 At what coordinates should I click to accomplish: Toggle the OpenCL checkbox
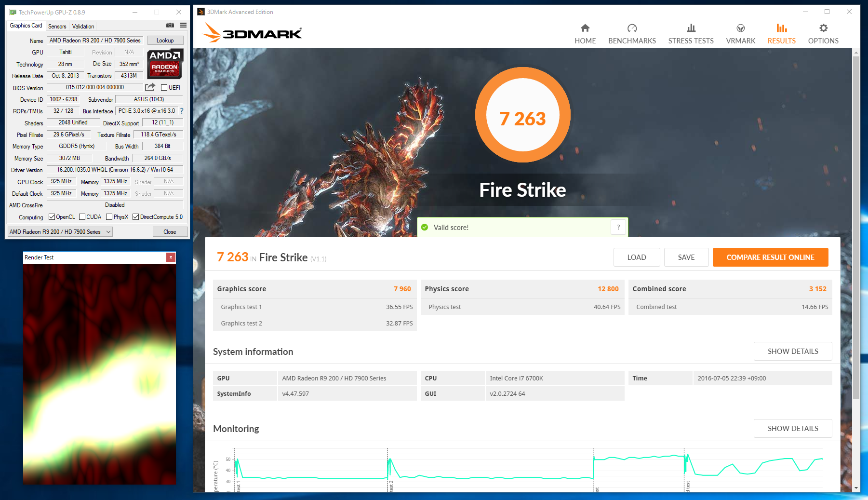pyautogui.click(x=52, y=217)
